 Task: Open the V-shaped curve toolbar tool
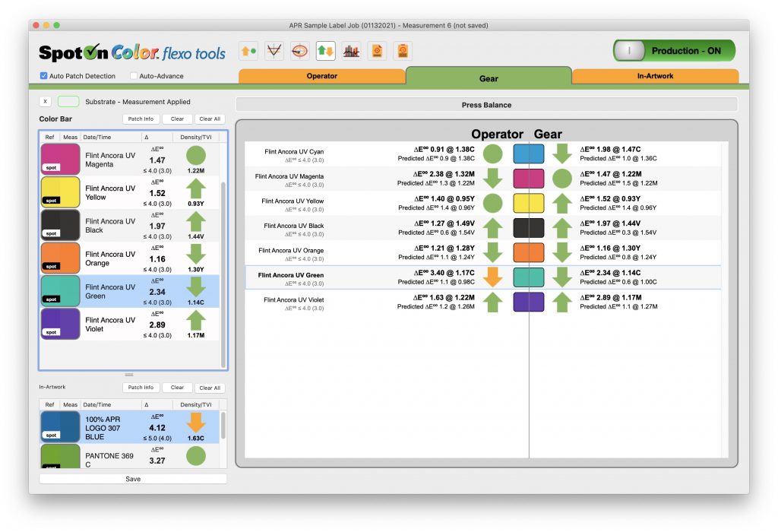tap(274, 51)
